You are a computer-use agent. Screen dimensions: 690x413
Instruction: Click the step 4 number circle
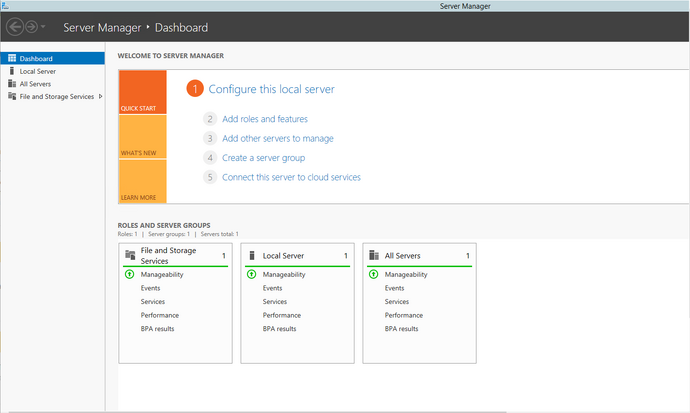[210, 158]
